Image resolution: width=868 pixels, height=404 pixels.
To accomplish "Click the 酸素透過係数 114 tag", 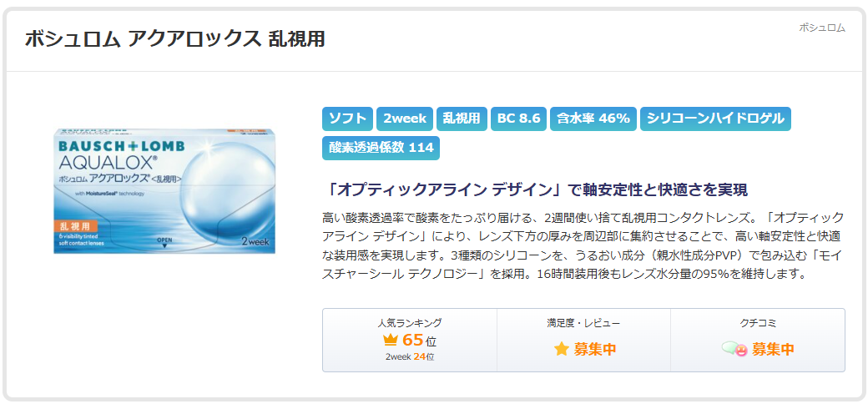I will 381,148.
